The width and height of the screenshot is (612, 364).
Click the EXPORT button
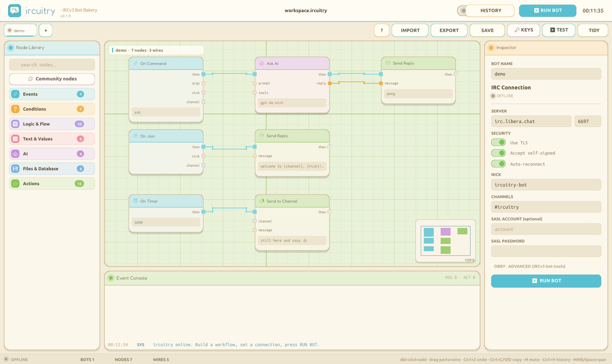point(449,30)
